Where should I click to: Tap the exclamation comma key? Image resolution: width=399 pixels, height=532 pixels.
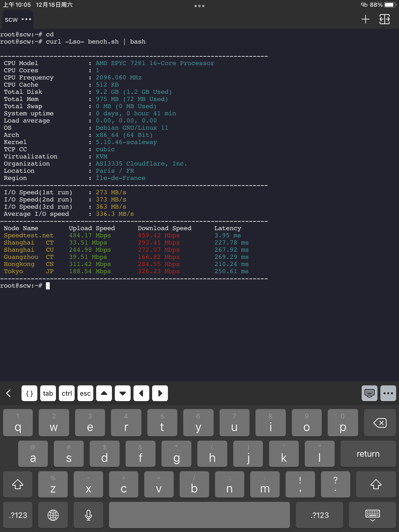tap(300, 484)
